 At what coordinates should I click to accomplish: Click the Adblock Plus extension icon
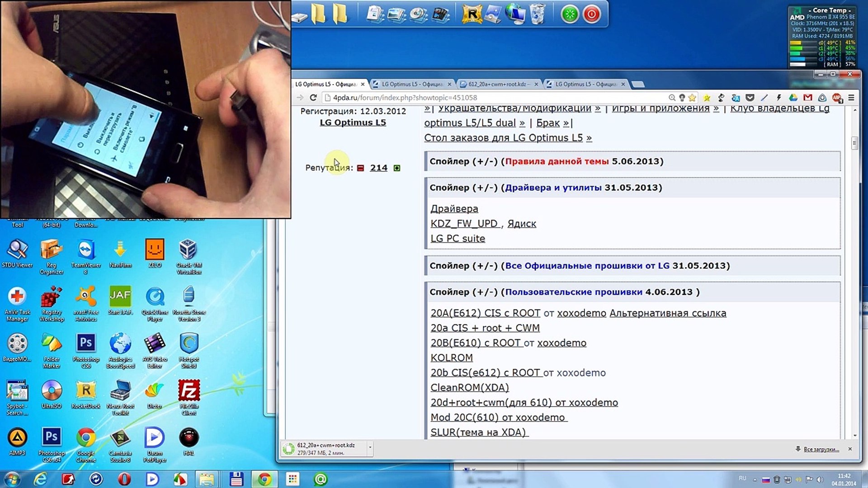point(837,98)
